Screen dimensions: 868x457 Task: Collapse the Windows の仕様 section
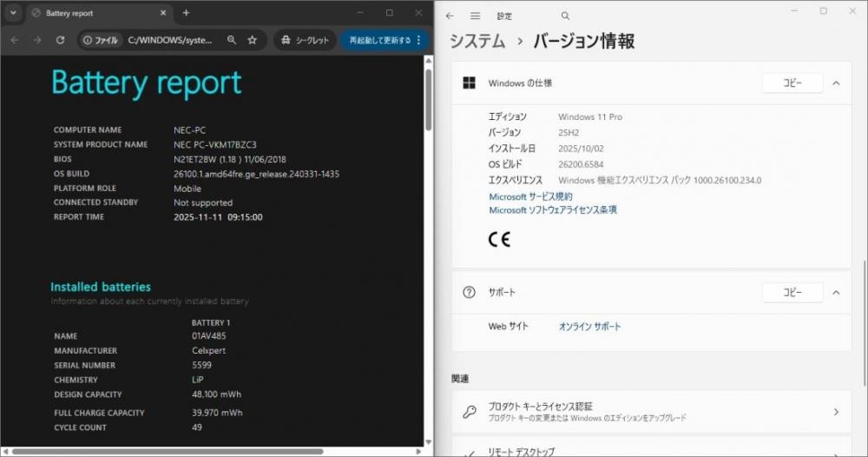(837, 83)
